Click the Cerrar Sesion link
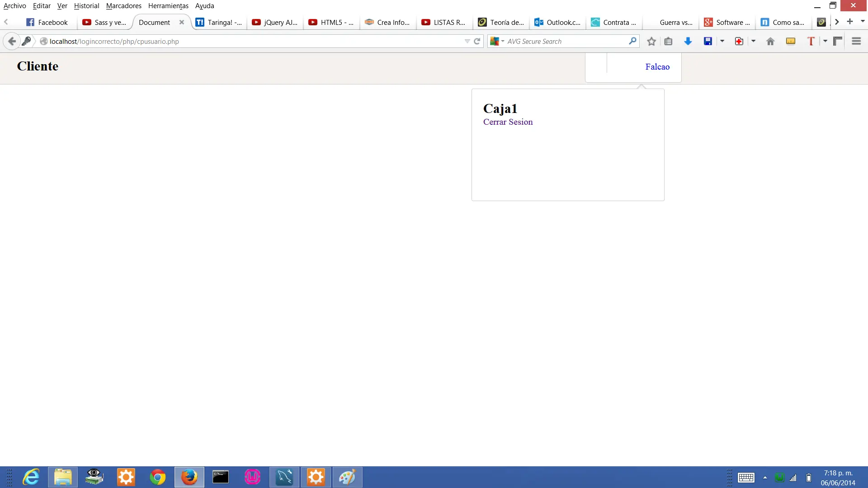 click(508, 122)
